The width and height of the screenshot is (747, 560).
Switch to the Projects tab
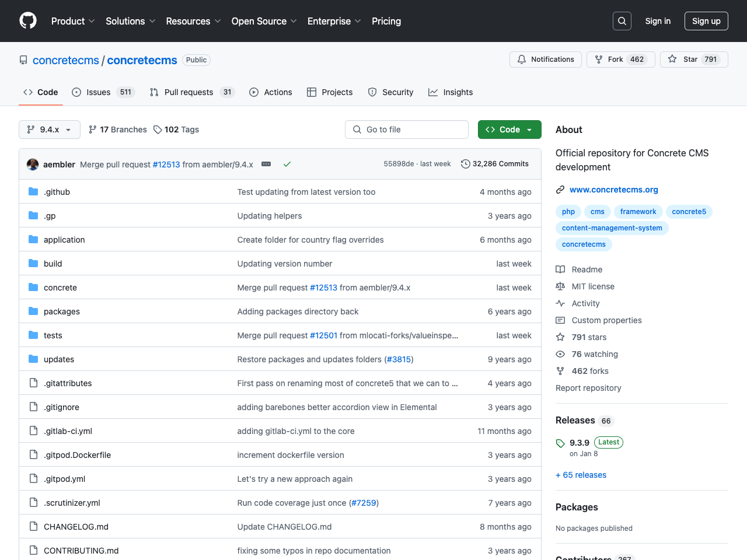pyautogui.click(x=330, y=92)
